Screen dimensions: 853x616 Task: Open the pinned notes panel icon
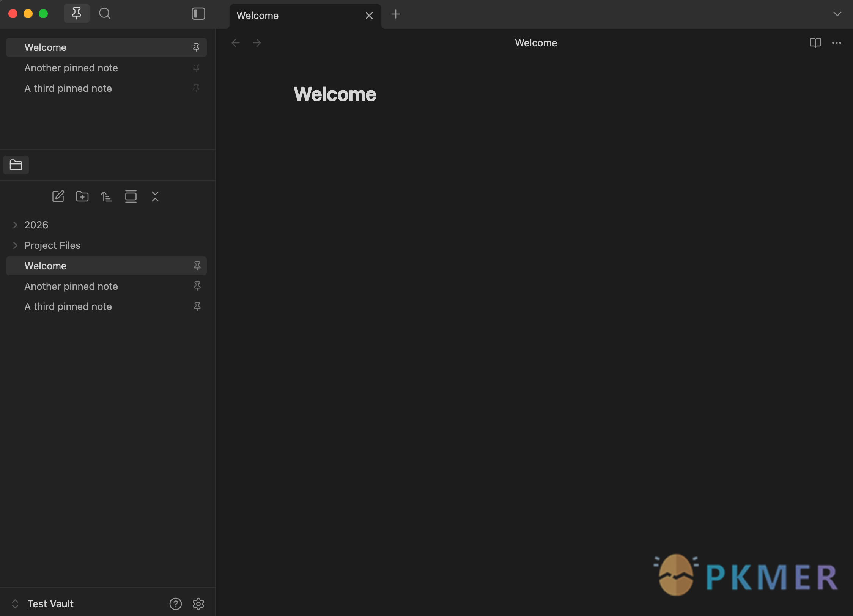pyautogui.click(x=77, y=14)
